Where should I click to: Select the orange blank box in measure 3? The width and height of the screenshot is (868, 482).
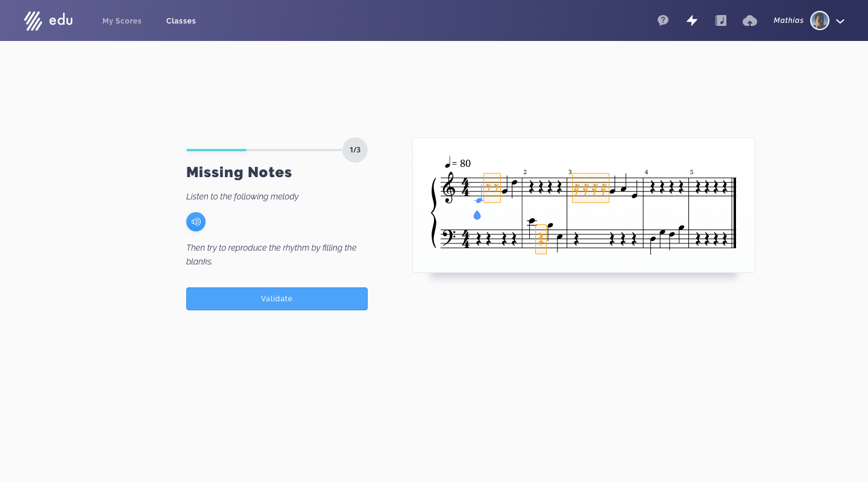(591, 188)
